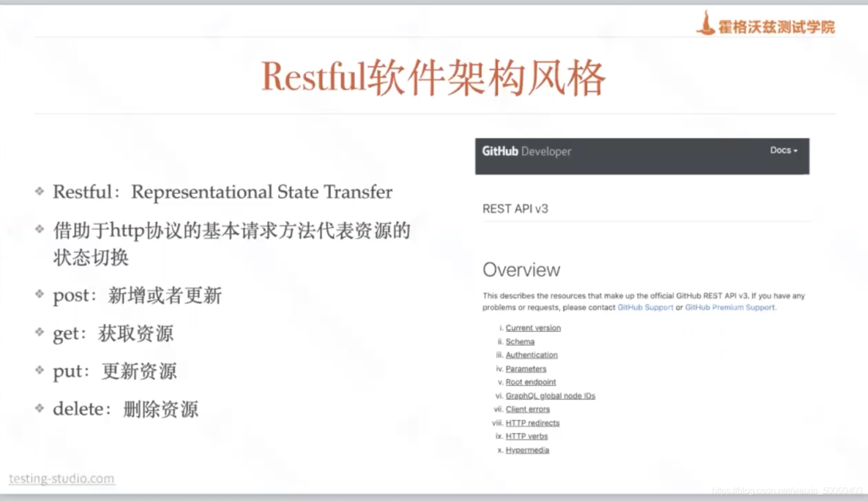Open GraphQL global node IDs link
Screen dimensions: 868x501
[x=550, y=396]
